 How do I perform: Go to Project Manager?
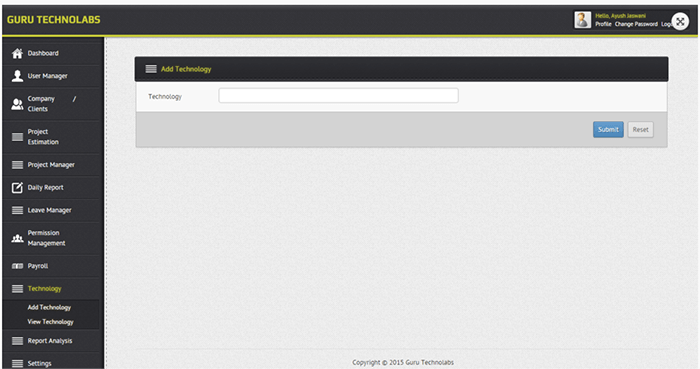[x=51, y=165]
